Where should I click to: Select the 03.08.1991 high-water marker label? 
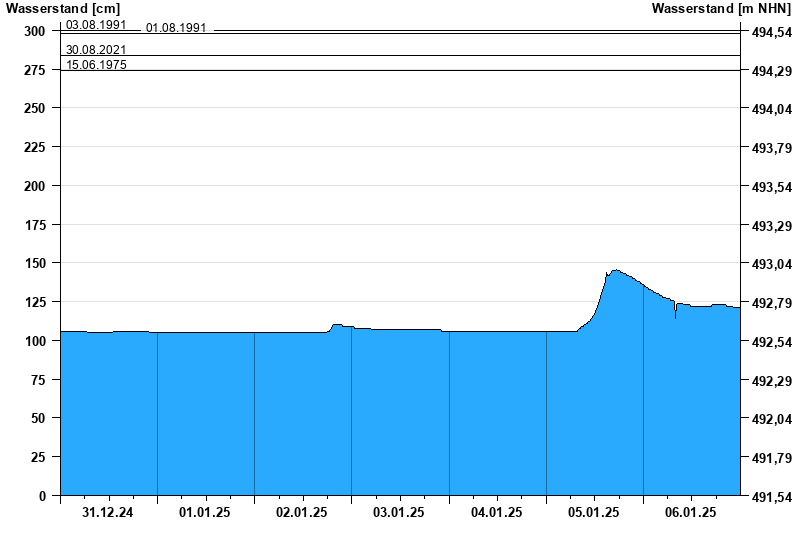[x=96, y=24]
